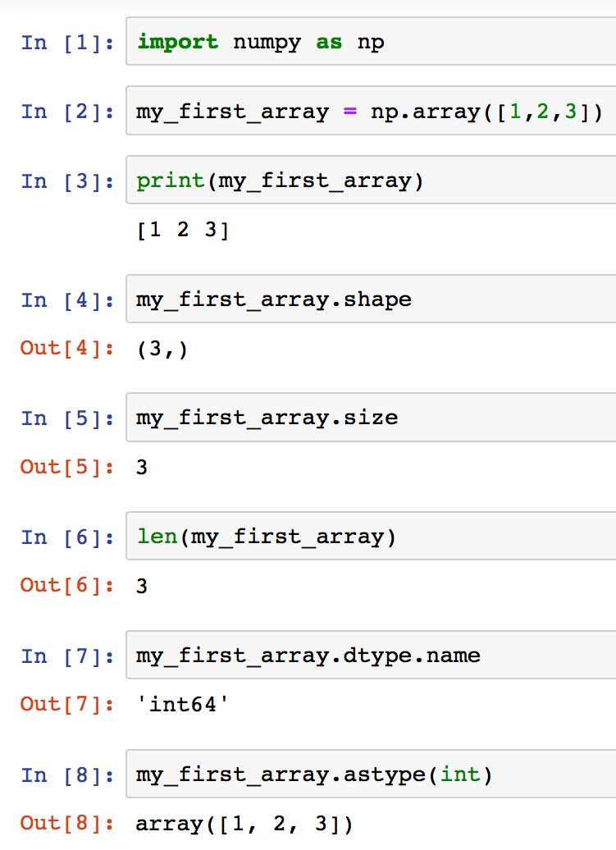616x850 pixels.
Task: Click the array([1, 2, 3]) output
Action: [x=244, y=824]
